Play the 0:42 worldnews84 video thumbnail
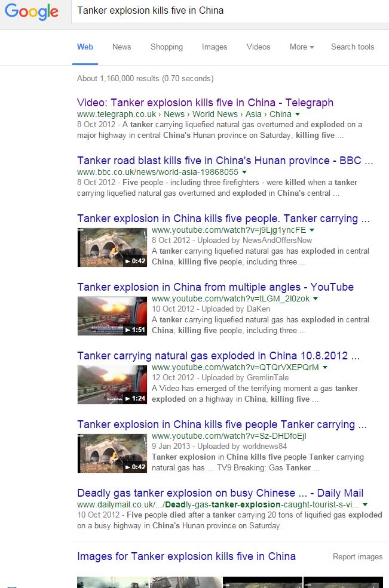Screen dimensions: 389x588 (x=112, y=453)
